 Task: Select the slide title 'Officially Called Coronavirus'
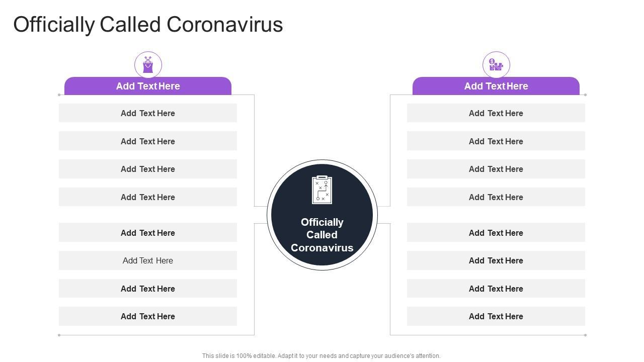(148, 25)
